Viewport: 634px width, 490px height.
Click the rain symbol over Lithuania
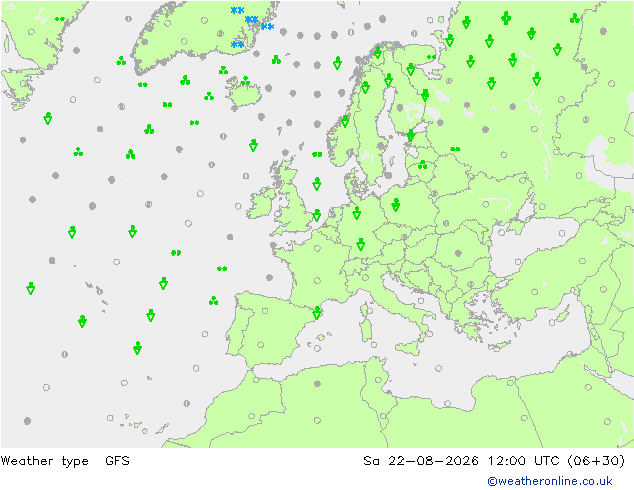[423, 165]
